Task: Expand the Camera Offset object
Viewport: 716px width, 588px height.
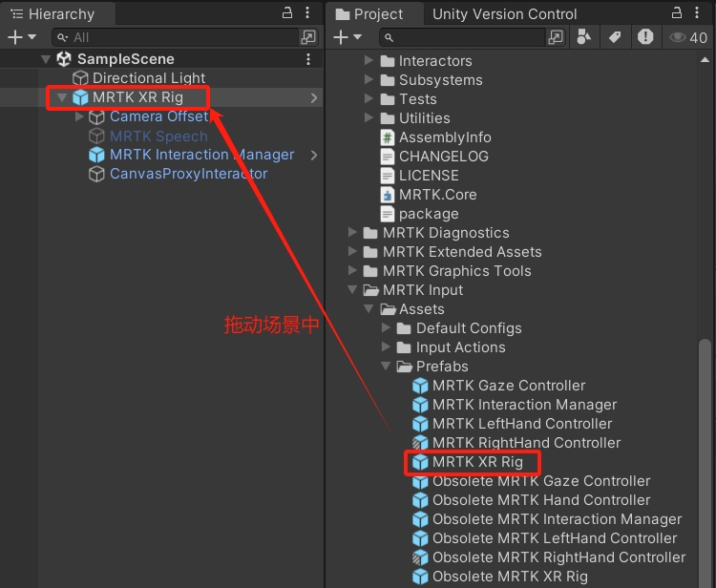Action: point(79,116)
